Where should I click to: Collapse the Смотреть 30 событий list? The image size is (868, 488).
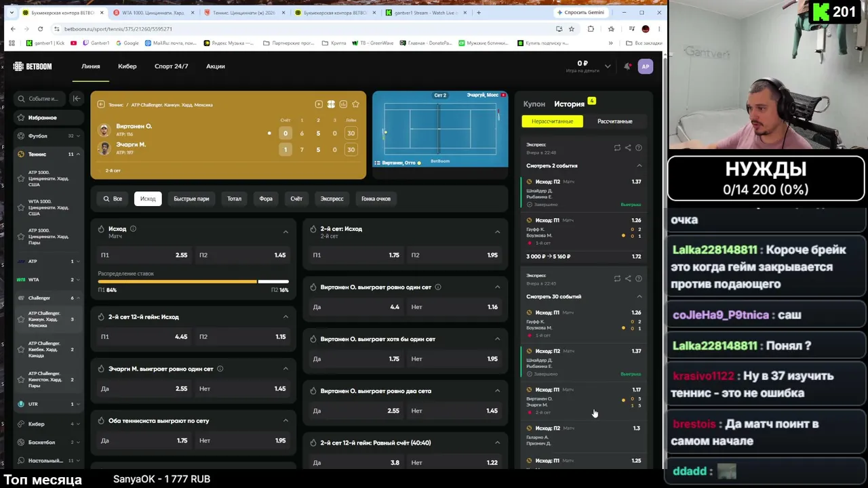[x=639, y=297]
